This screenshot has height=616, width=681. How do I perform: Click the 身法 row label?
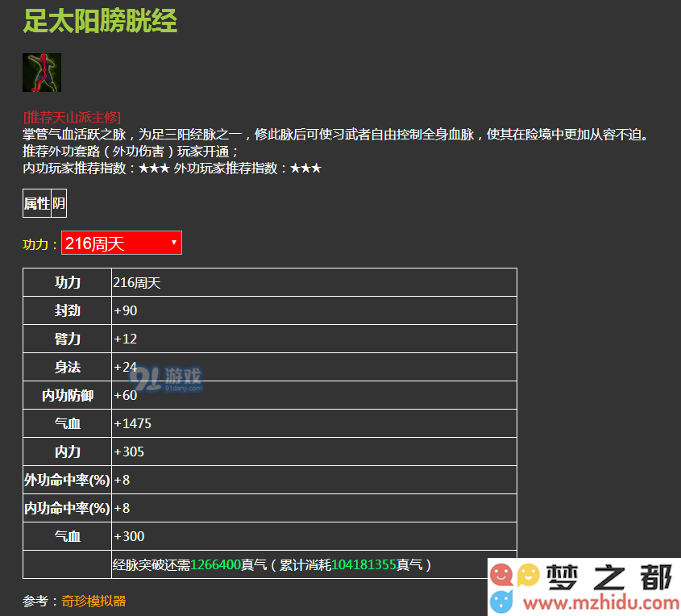coord(68,367)
